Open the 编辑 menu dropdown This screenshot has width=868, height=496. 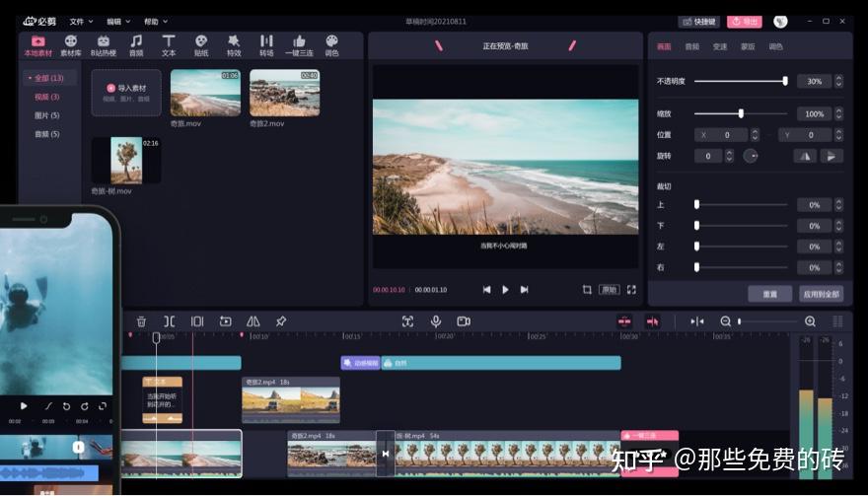(x=118, y=22)
